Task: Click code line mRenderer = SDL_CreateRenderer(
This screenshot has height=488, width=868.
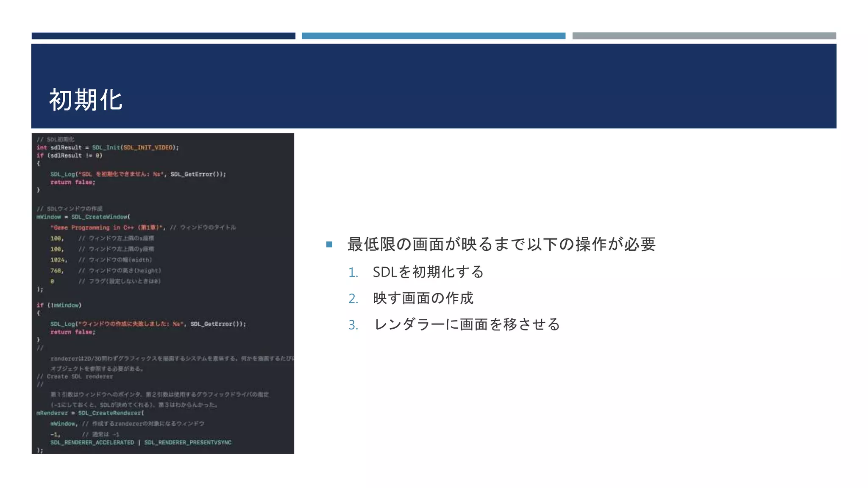Action: 90,413
